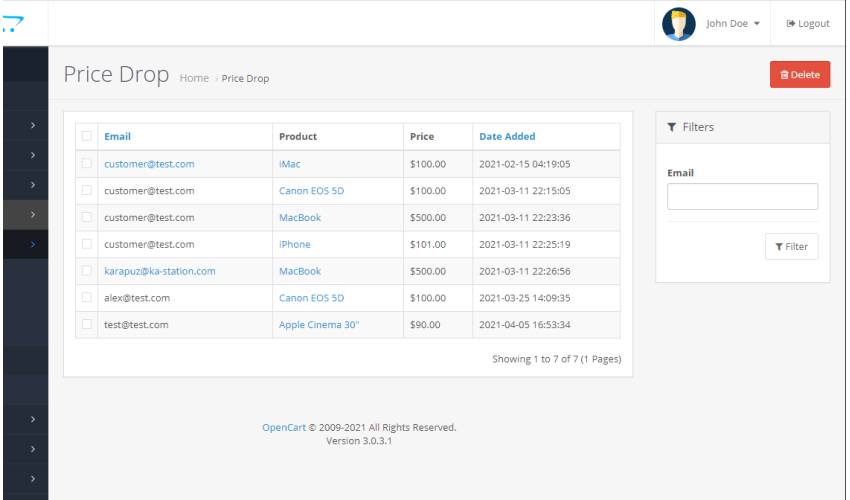Open Canon EOS 5D in the alex@test.com row
This screenshot has height=500, width=850.
point(311,298)
